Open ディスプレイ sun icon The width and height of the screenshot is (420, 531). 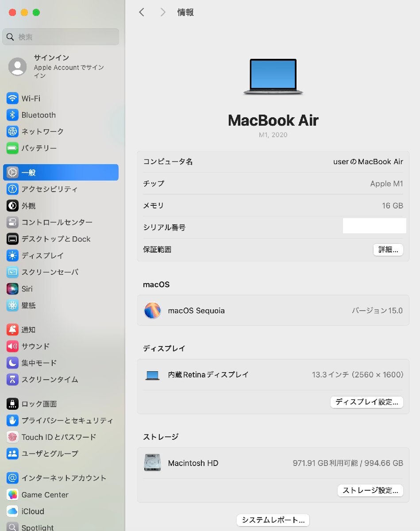point(12,255)
